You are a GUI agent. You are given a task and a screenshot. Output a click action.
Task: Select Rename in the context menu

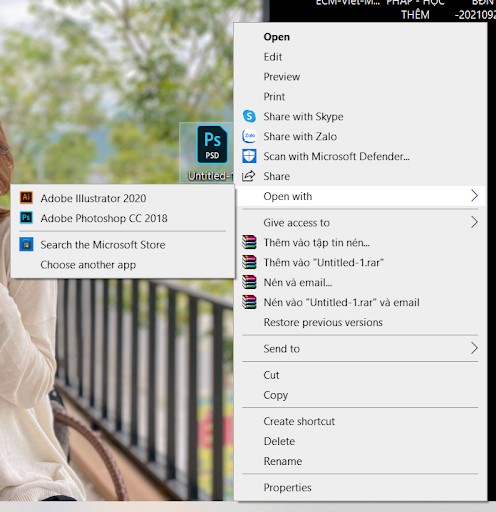pyautogui.click(x=283, y=461)
